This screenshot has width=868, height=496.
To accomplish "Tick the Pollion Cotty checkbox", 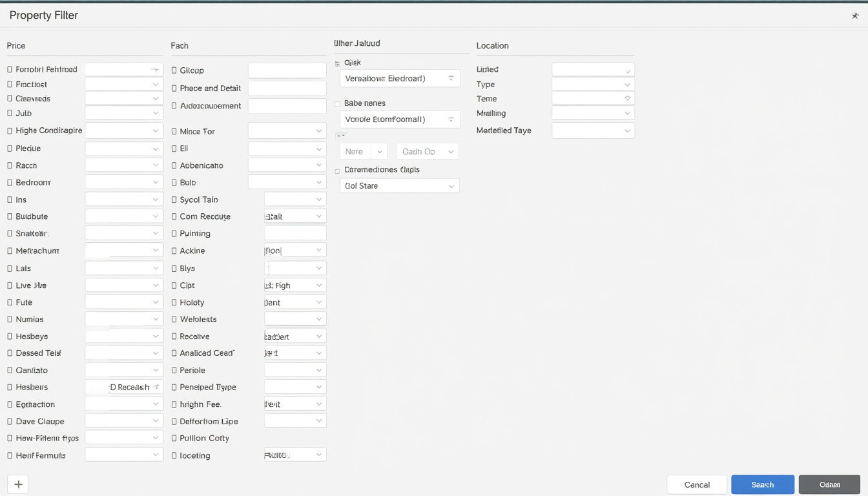I will click(x=174, y=439).
